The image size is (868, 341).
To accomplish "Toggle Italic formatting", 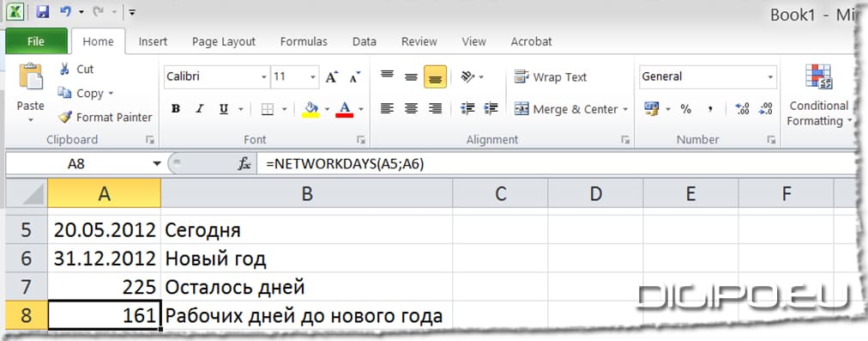I will pos(200,109).
